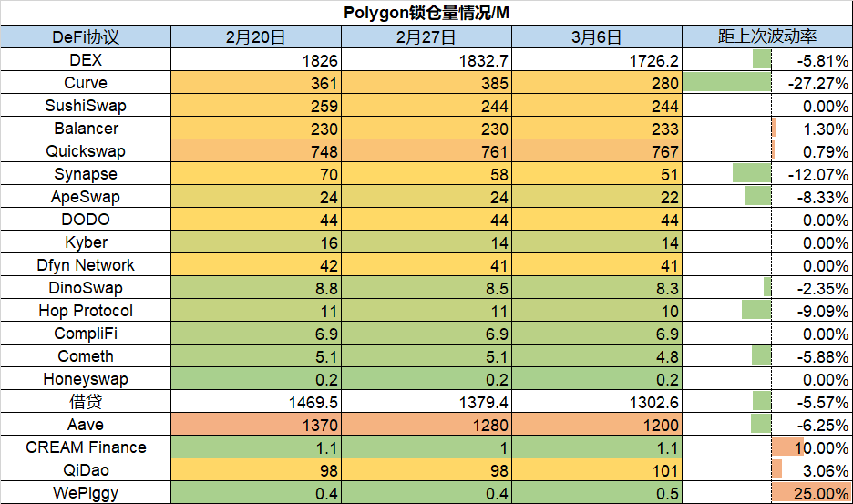853x504 pixels.
Task: Click the 'Balancer' protocol cell
Action: (86, 128)
